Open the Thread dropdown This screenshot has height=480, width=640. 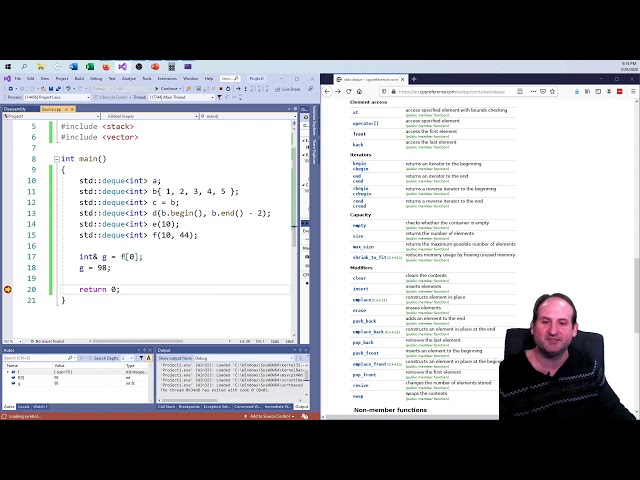181,97
